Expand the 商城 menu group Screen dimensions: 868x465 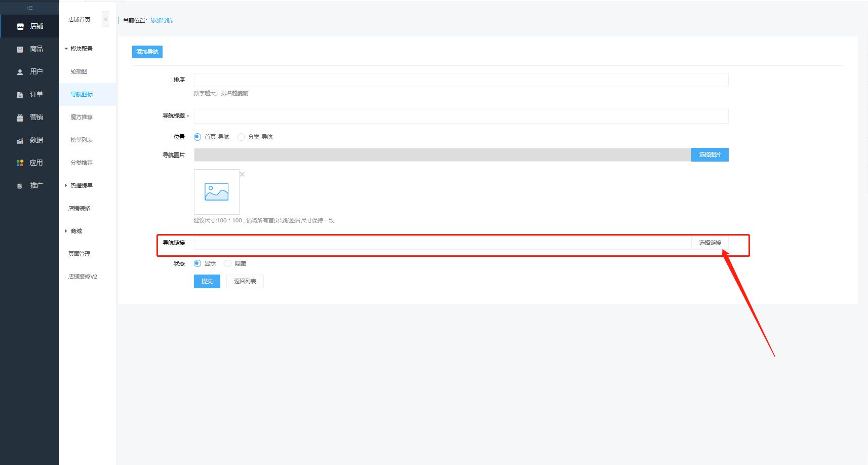pos(73,231)
